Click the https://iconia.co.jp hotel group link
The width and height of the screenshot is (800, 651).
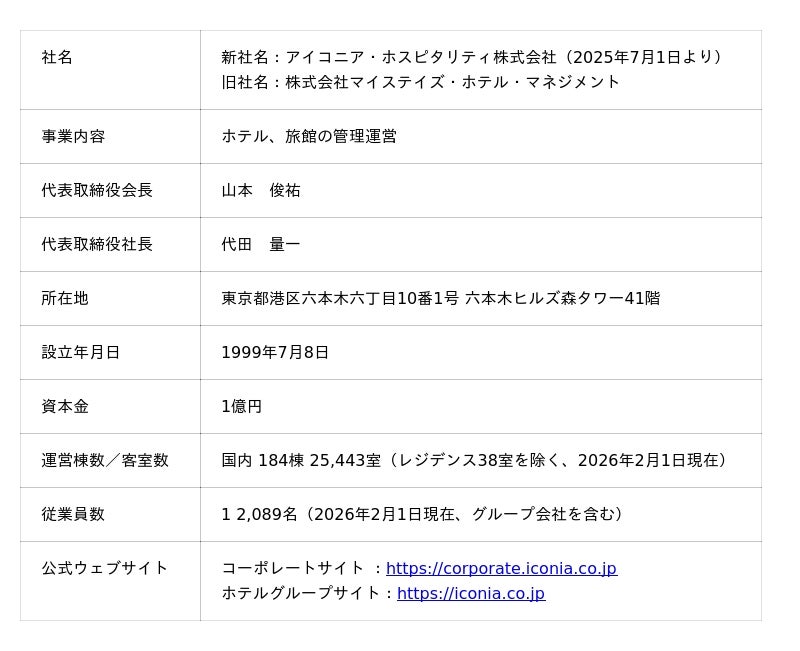(470, 594)
